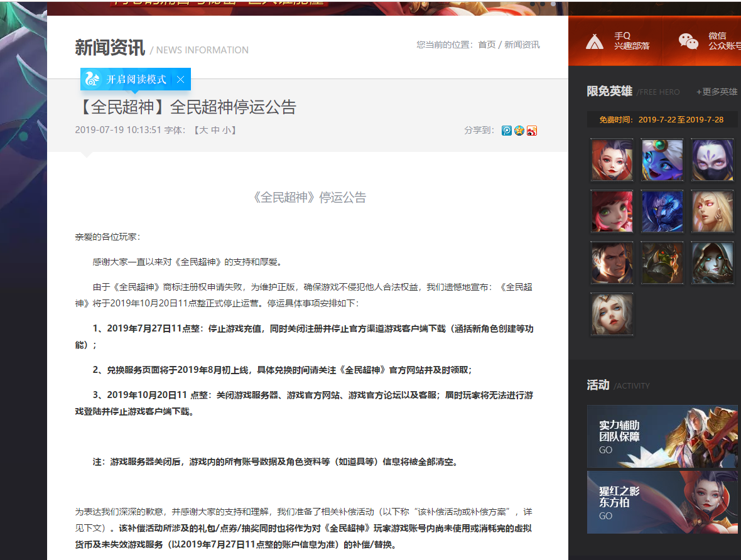Image resolution: width=741 pixels, height=560 pixels.
Task: Enable reading mode via 开启阅读模式 button
Action: click(136, 79)
